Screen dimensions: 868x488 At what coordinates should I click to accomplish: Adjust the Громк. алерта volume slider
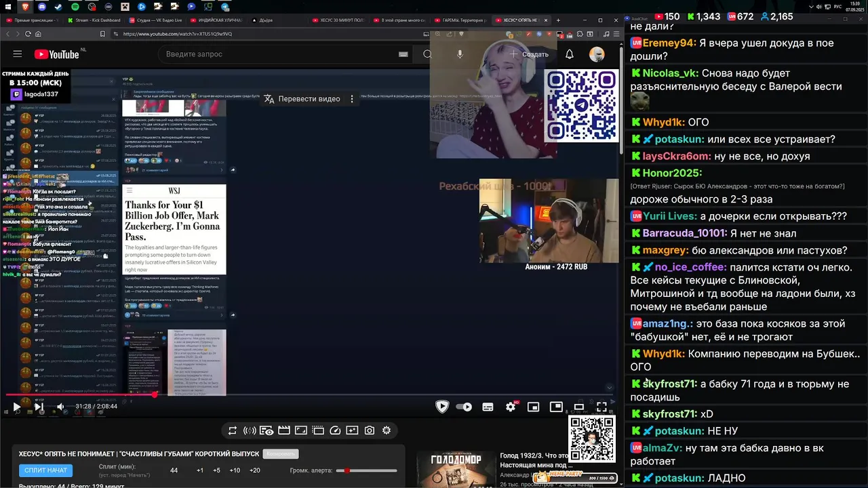pos(367,470)
